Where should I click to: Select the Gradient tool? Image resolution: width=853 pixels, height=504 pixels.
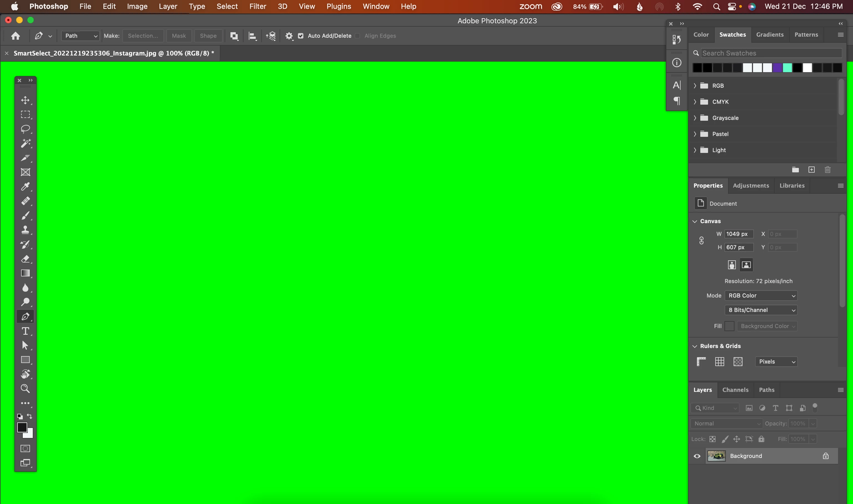[26, 273]
